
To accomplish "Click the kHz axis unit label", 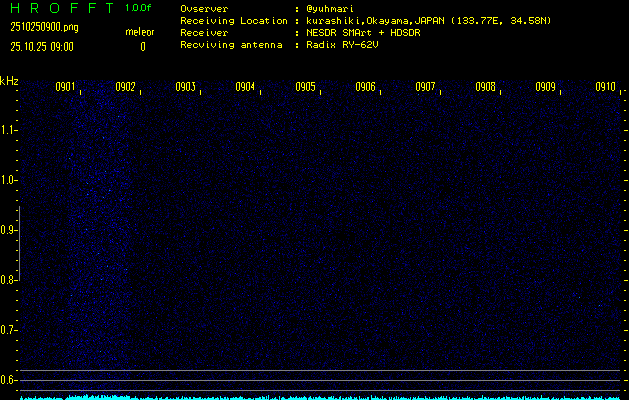I will [x=9, y=81].
